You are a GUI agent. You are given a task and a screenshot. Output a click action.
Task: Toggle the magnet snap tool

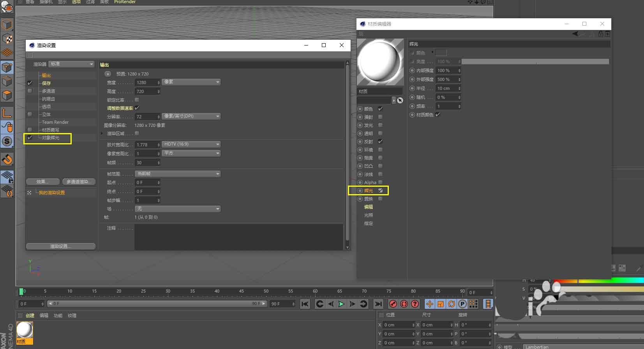pyautogui.click(x=7, y=160)
